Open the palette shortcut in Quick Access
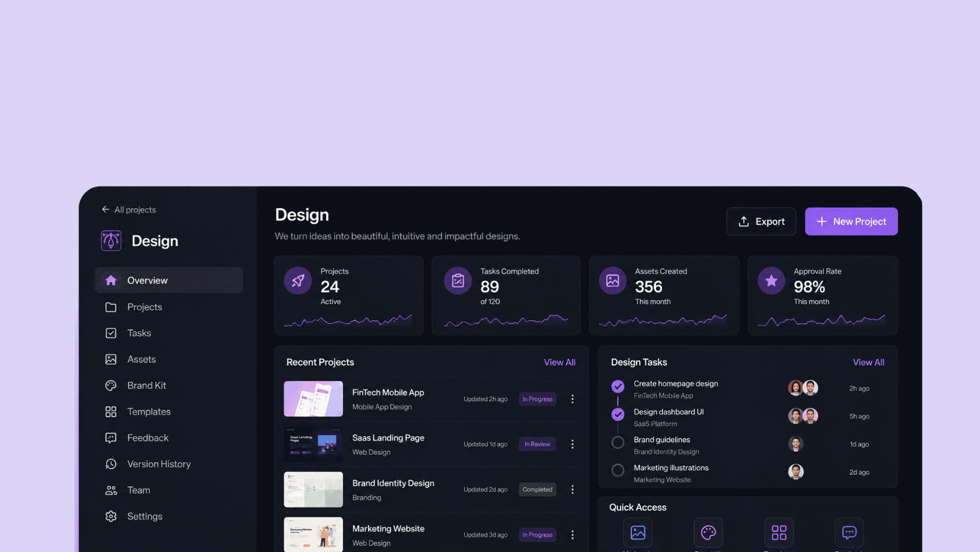 pos(708,532)
